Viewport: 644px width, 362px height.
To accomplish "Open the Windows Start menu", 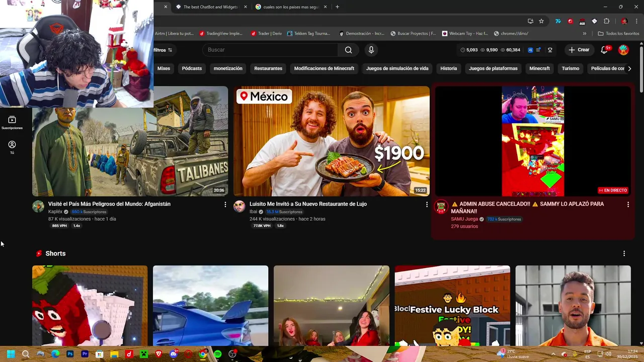I will coord(11,354).
